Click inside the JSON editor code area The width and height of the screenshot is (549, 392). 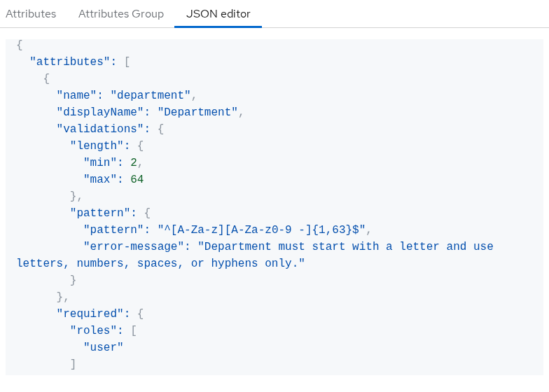pos(274,207)
